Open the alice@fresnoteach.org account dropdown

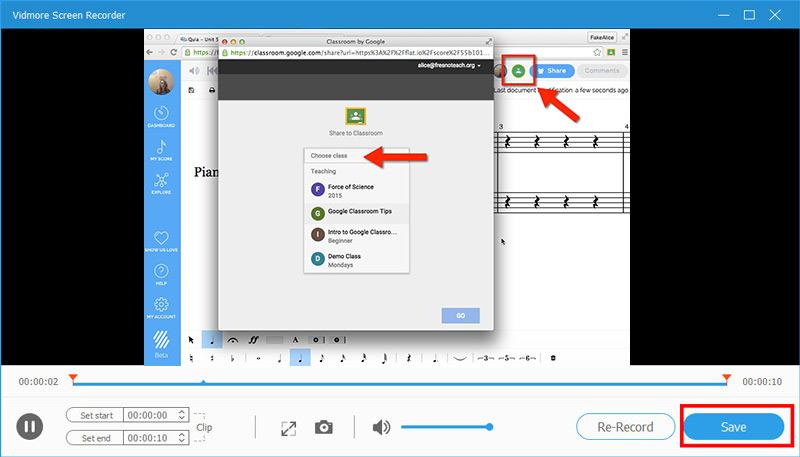(x=449, y=65)
